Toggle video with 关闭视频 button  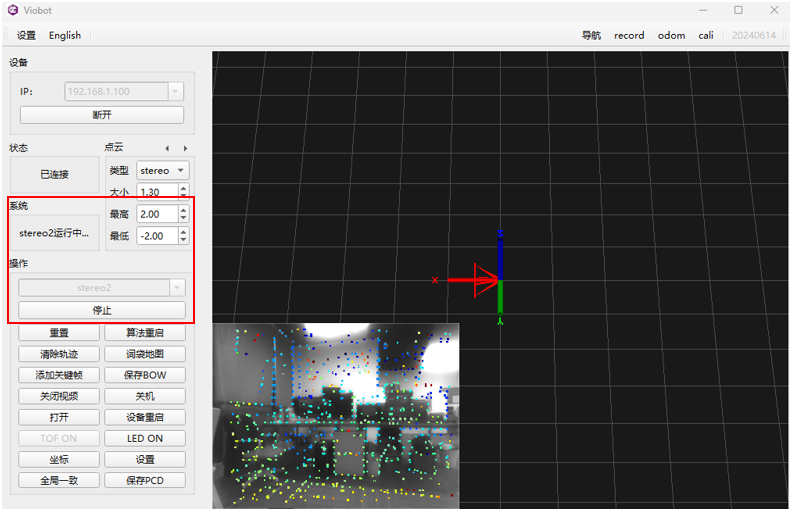[59, 396]
